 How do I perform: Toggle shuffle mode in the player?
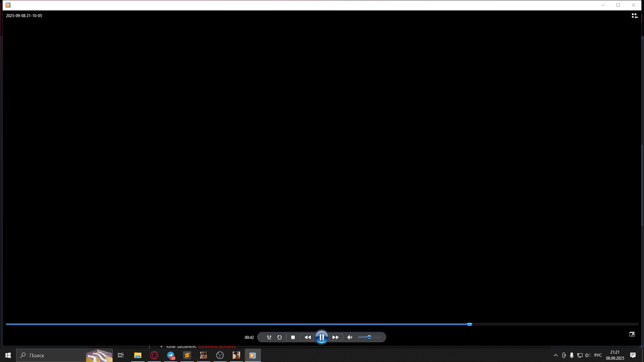(x=269, y=337)
